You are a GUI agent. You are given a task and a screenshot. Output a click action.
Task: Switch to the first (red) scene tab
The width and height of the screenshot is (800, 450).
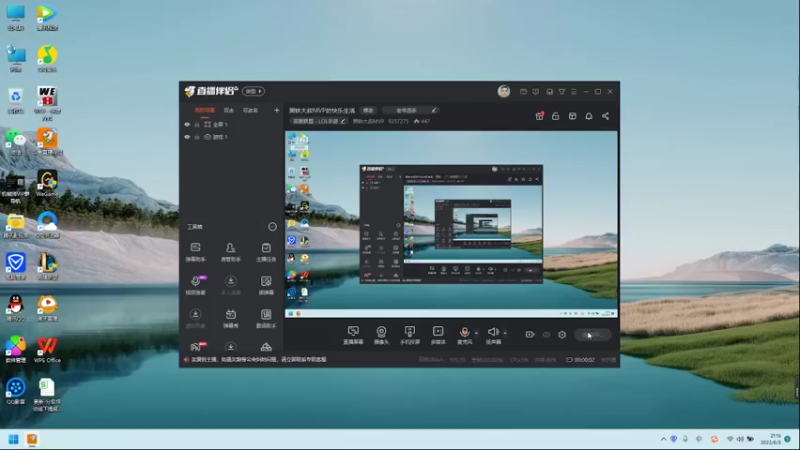pyautogui.click(x=205, y=110)
